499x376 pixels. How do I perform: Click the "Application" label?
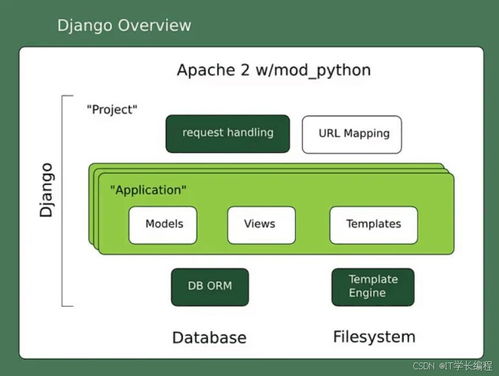pos(148,190)
